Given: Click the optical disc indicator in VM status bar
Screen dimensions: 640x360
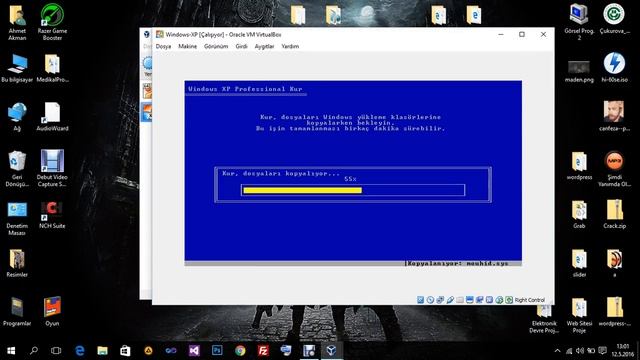Looking at the screenshot, I should [x=430, y=300].
